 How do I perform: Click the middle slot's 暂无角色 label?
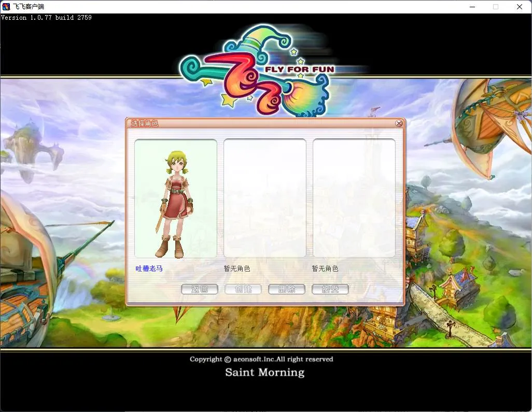[237, 268]
